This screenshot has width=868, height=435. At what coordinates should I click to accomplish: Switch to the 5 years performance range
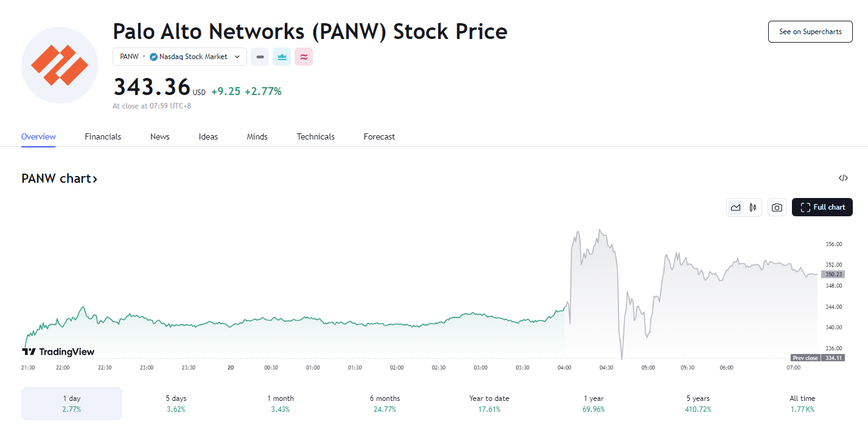pyautogui.click(x=698, y=403)
